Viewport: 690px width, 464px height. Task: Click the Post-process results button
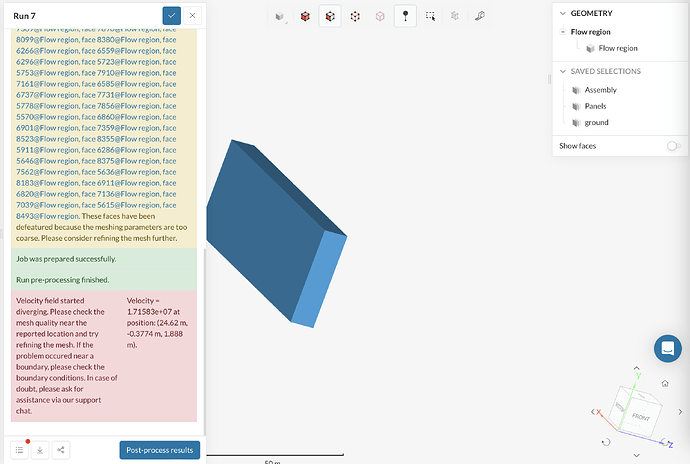coord(160,450)
